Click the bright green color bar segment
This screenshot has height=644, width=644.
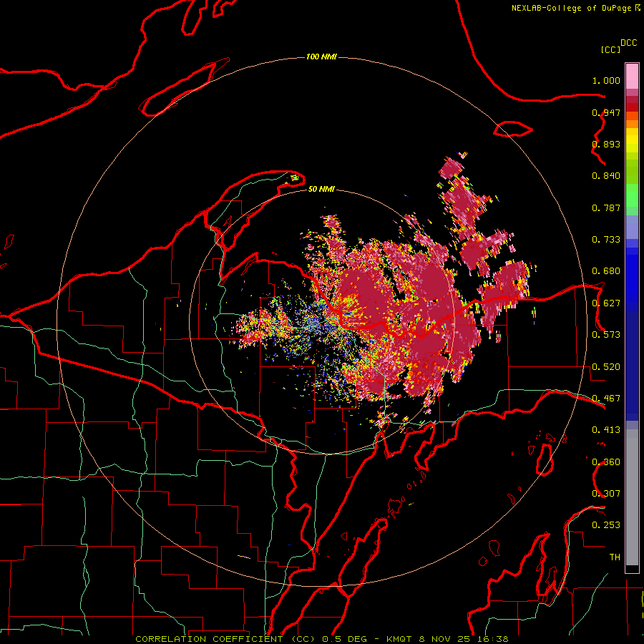[x=632, y=195]
